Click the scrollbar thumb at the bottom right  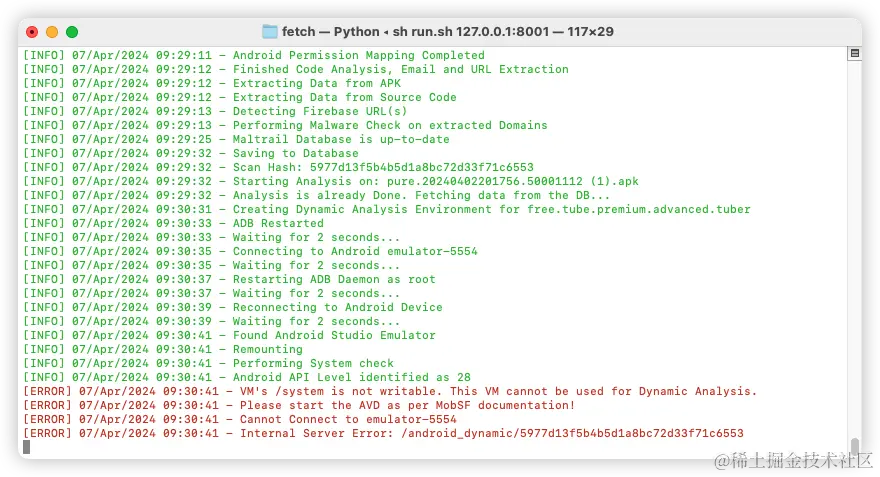[x=854, y=446]
